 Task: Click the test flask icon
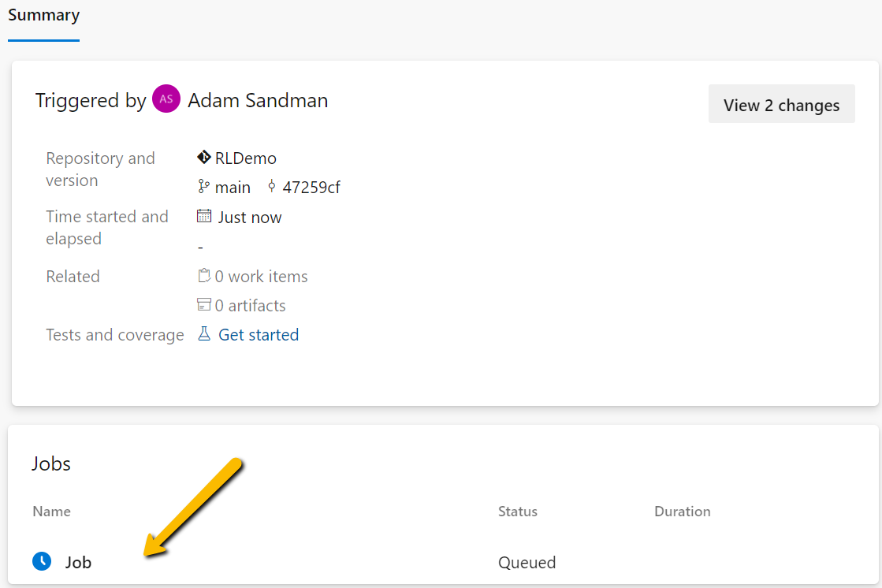pyautogui.click(x=204, y=334)
